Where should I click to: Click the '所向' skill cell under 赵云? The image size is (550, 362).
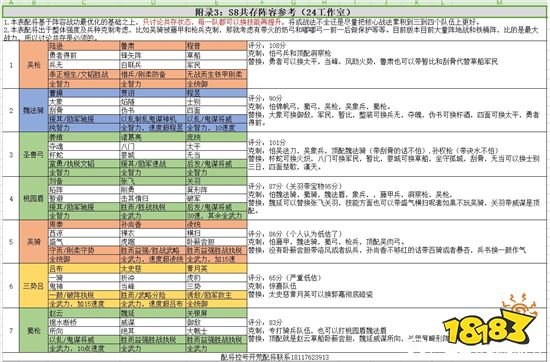[83, 330]
